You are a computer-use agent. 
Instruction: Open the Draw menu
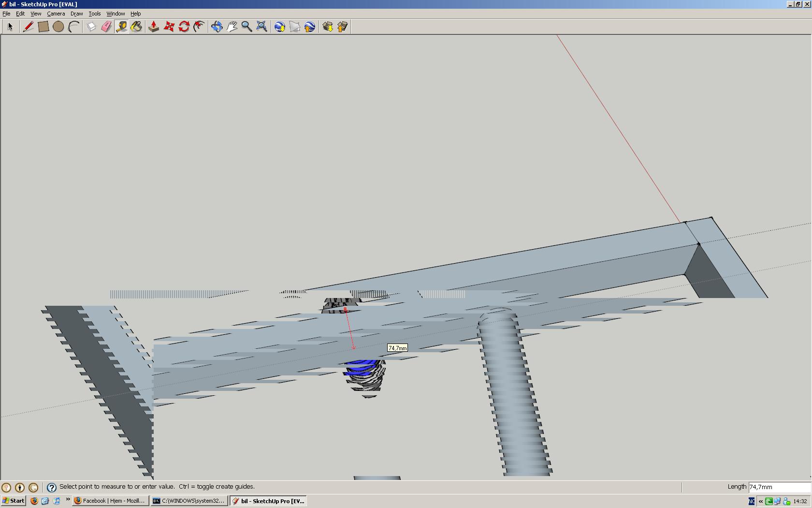coord(77,14)
